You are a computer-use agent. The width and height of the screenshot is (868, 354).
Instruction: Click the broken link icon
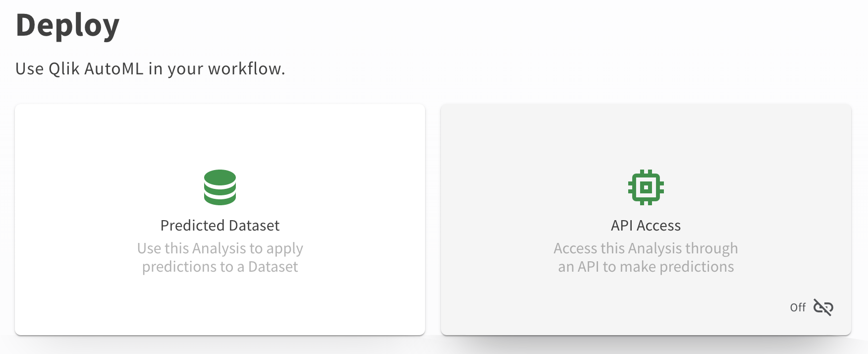click(x=823, y=308)
